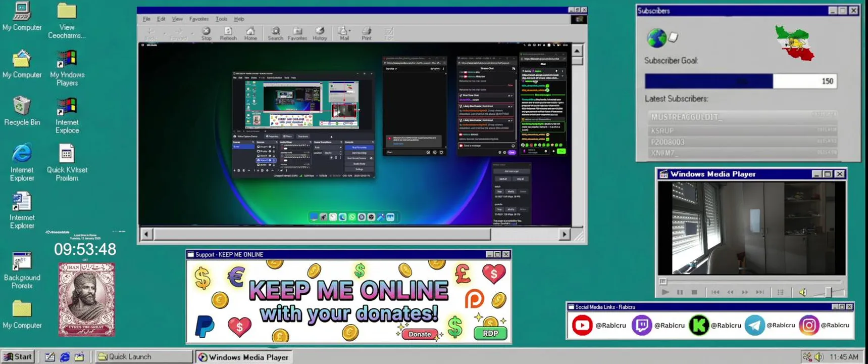Mute audio in Windows Media Player

803,292
